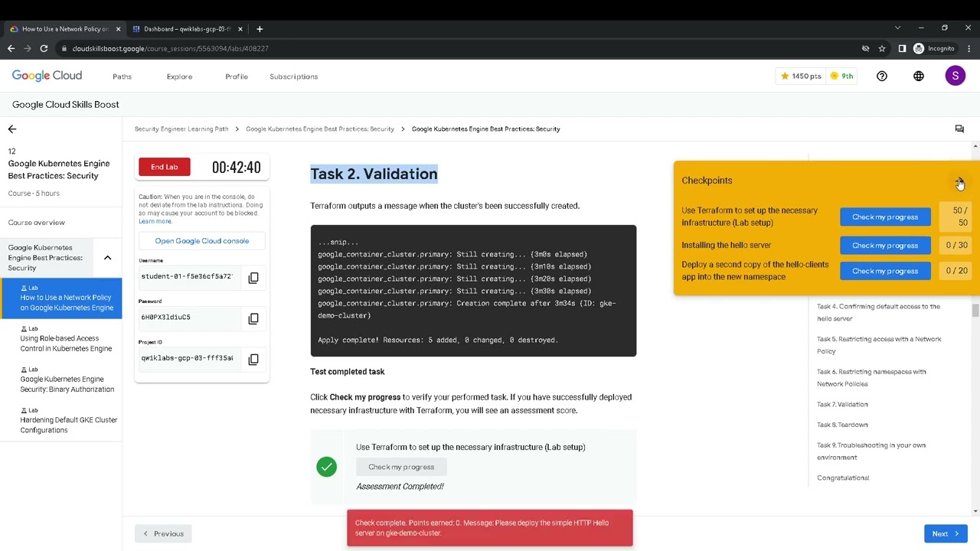980x551 pixels.
Task: Reload the browser page
Action: (44, 48)
